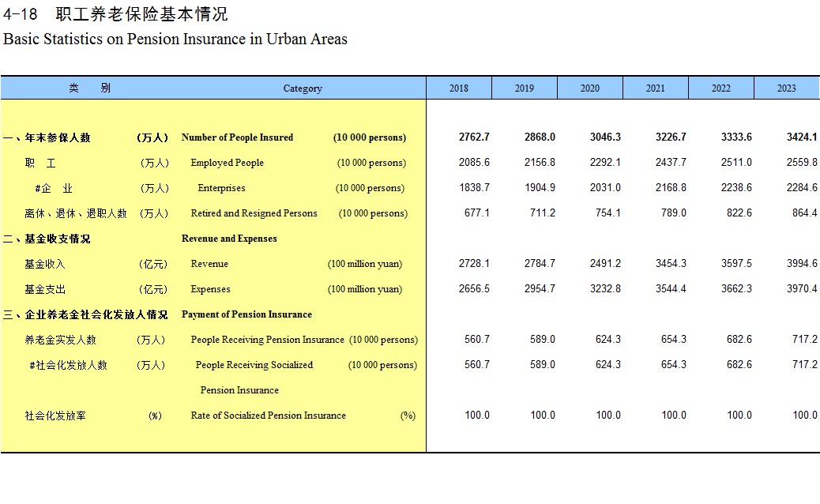Click value 2284.6 for enterprises 2023
This screenshot has height=504, width=820.
coord(802,187)
